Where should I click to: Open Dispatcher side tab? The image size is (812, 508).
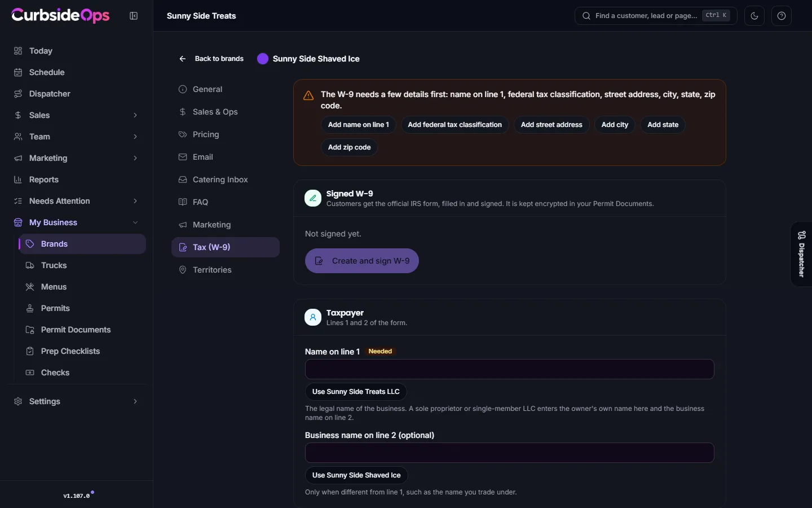pos(801,255)
